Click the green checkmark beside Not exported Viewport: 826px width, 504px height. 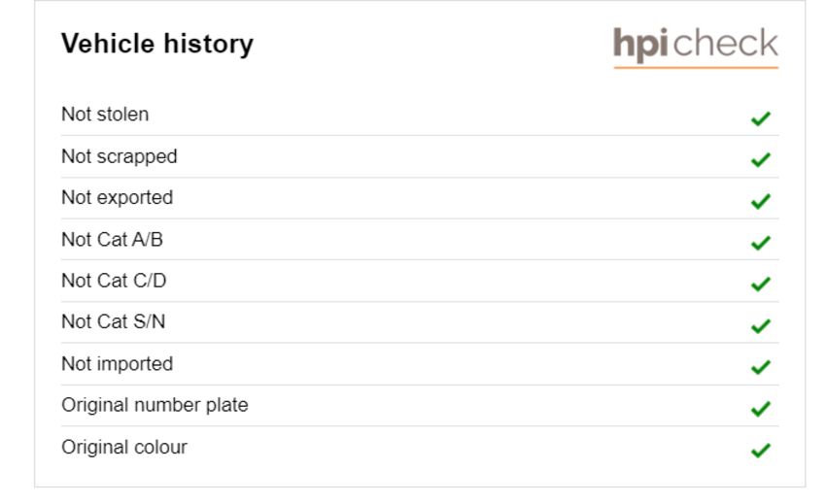pos(760,201)
